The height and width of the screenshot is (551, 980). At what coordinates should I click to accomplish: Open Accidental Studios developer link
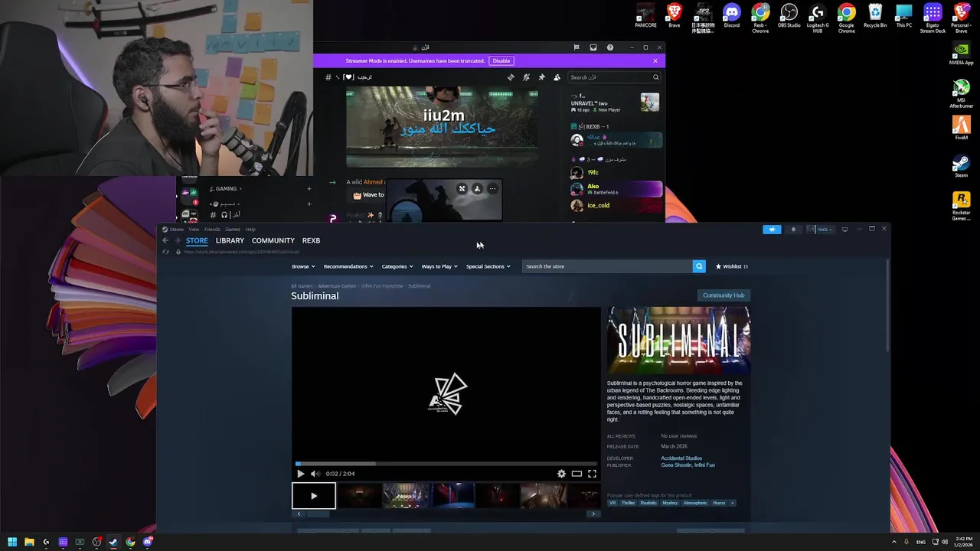(681, 458)
